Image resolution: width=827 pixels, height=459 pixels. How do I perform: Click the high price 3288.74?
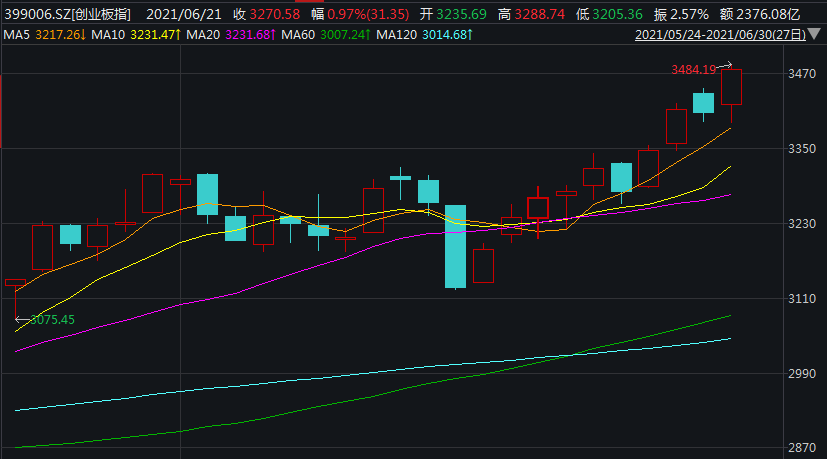(x=540, y=14)
